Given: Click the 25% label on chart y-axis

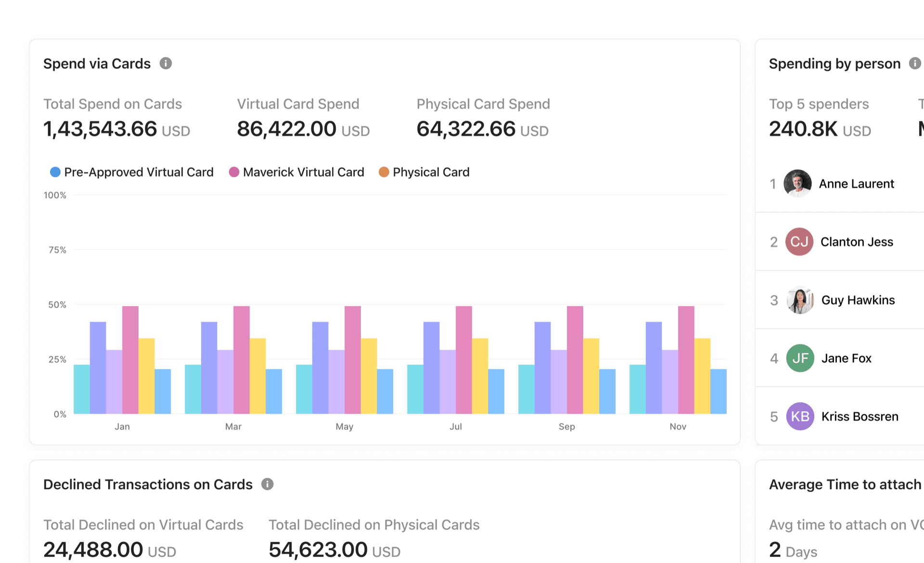Looking at the screenshot, I should click(x=57, y=360).
